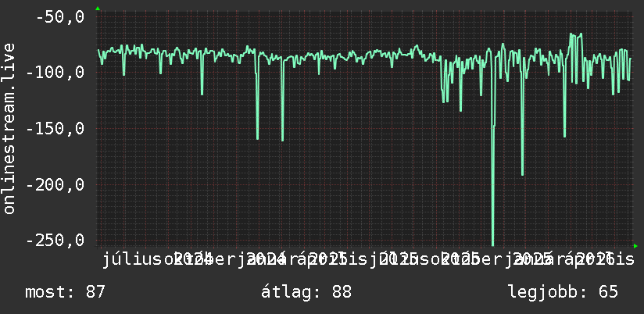644x314 pixels.
Task: Click the -250,0 axis label
Action: [x=55, y=240]
